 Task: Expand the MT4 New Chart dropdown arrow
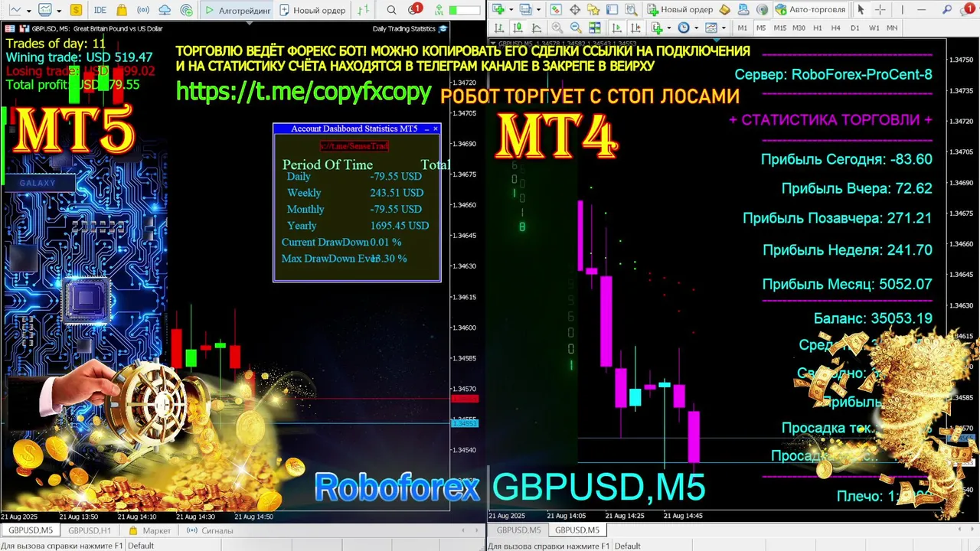point(511,10)
